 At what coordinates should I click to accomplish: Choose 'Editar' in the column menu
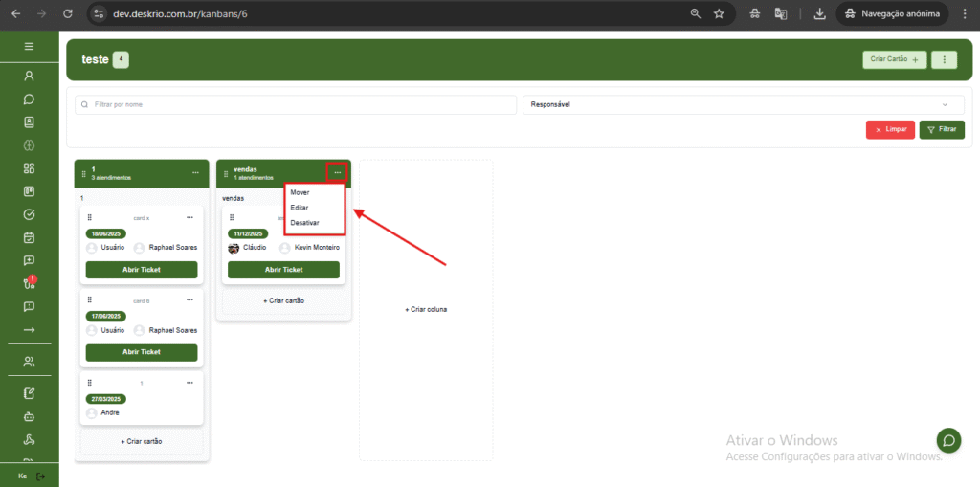[x=300, y=208]
